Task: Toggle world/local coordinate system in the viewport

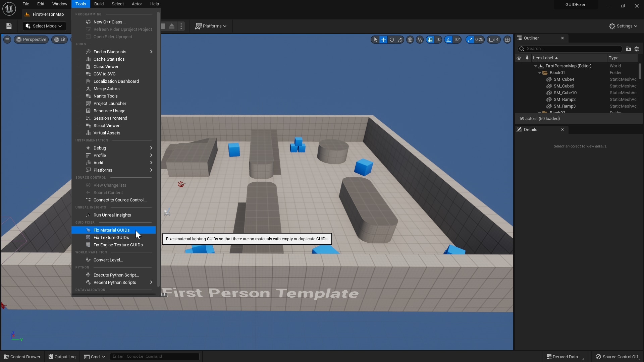Action: tap(410, 40)
